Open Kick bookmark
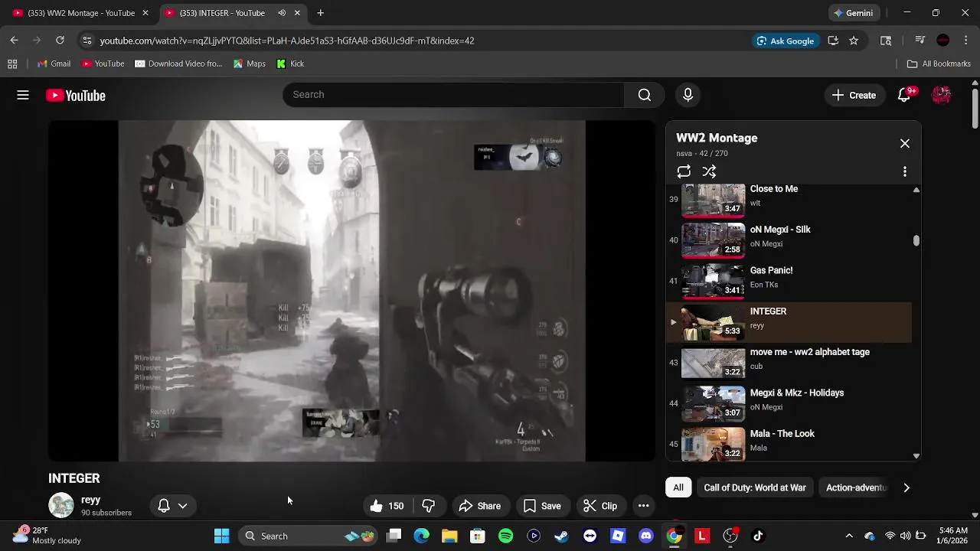 coord(290,64)
